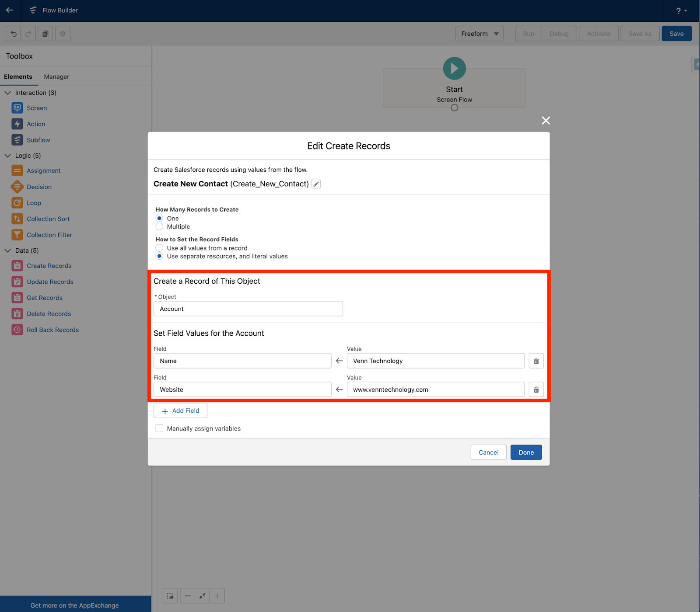Select the Decision element
The width and height of the screenshot is (700, 612).
click(x=39, y=187)
